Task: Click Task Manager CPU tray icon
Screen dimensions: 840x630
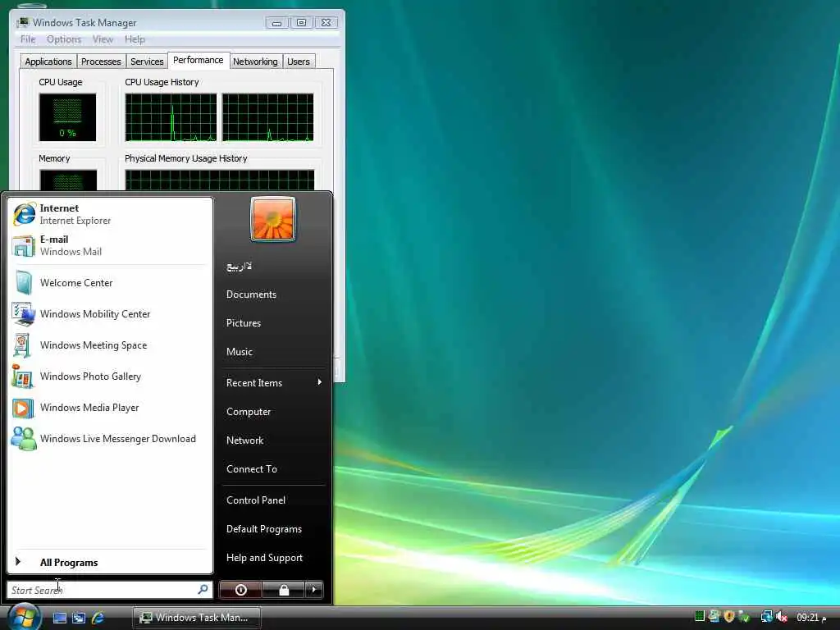Action: click(x=699, y=617)
